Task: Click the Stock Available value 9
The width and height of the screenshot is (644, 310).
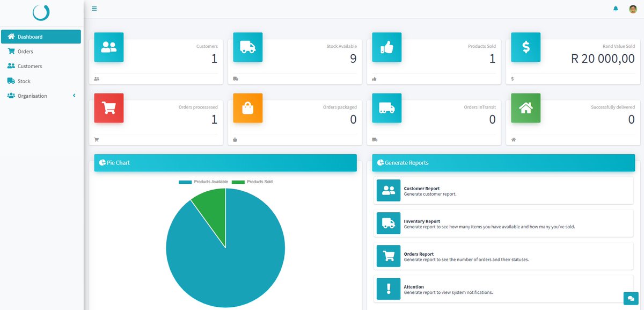Action: [353, 59]
